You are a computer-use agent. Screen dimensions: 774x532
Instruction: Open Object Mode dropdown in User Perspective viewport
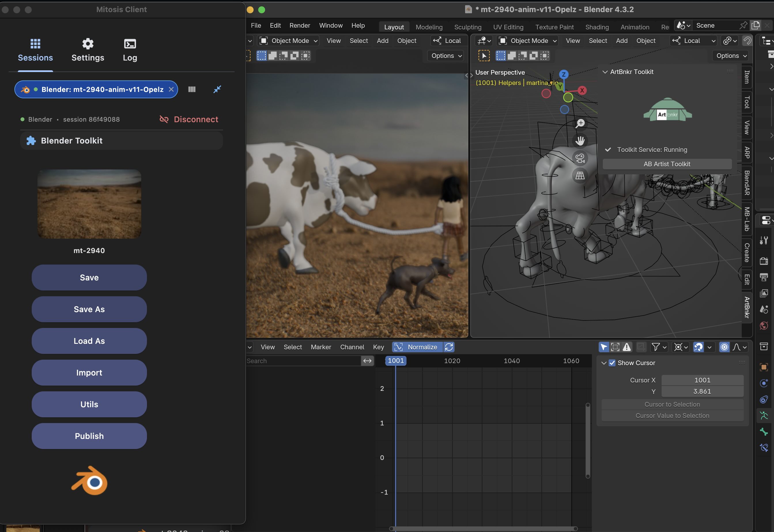[528, 41]
